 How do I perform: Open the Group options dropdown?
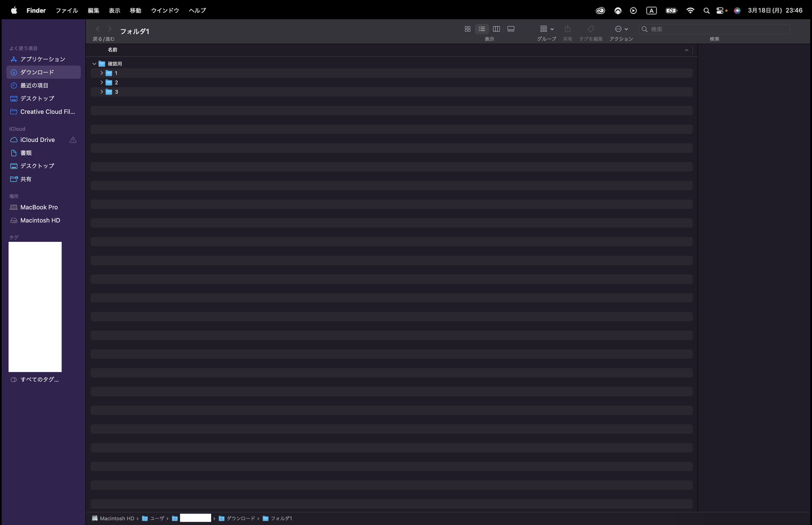(x=546, y=29)
